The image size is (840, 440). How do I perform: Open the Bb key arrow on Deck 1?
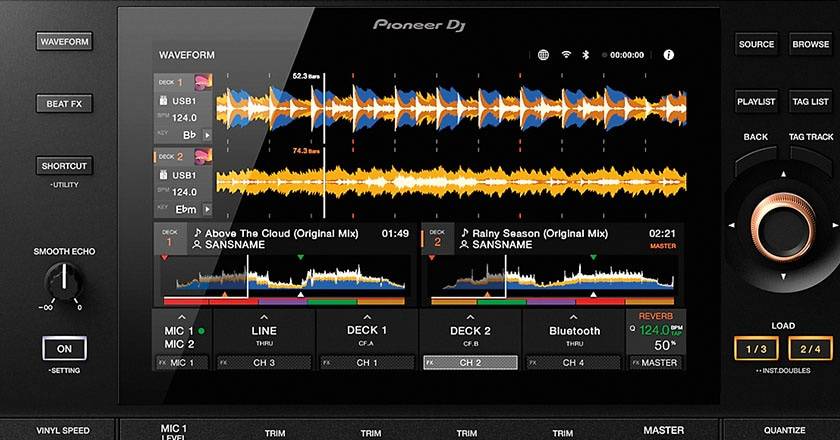pyautogui.click(x=207, y=136)
